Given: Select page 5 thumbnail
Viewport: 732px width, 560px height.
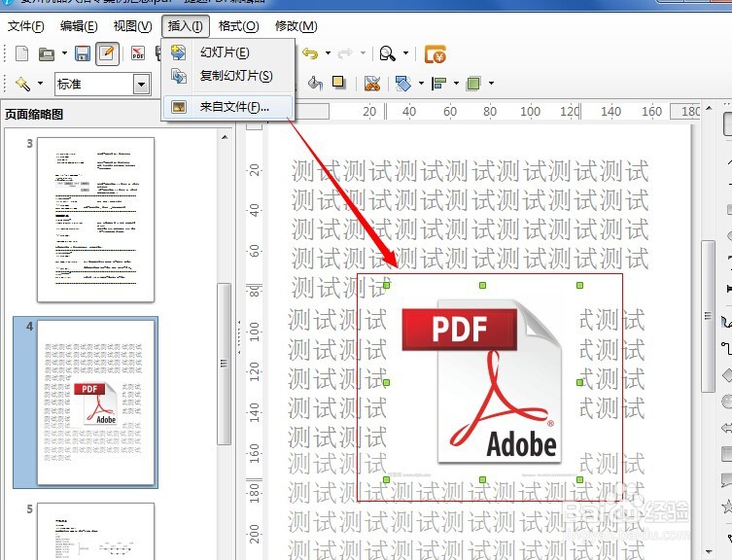Looking at the screenshot, I should coord(95,531).
